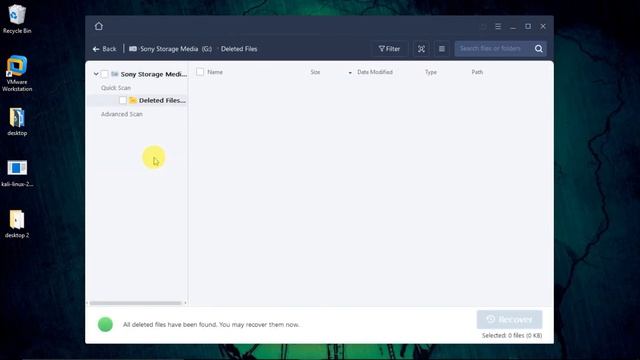Image resolution: width=640 pixels, height=360 pixels.
Task: Click the Recover button
Action: point(509,320)
